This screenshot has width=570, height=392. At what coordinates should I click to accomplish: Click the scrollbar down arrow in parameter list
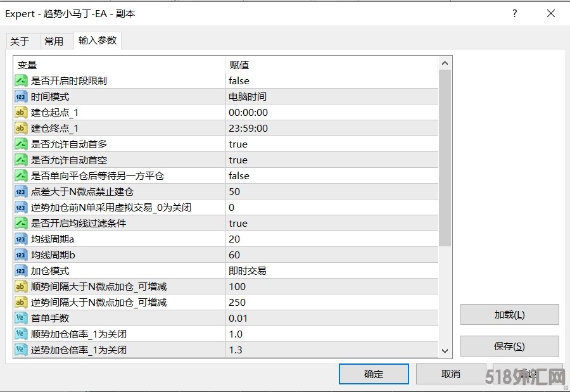click(x=445, y=351)
